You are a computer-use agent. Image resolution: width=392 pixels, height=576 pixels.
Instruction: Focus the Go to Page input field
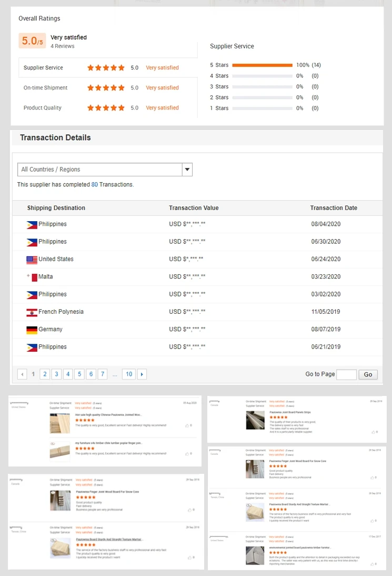click(346, 374)
